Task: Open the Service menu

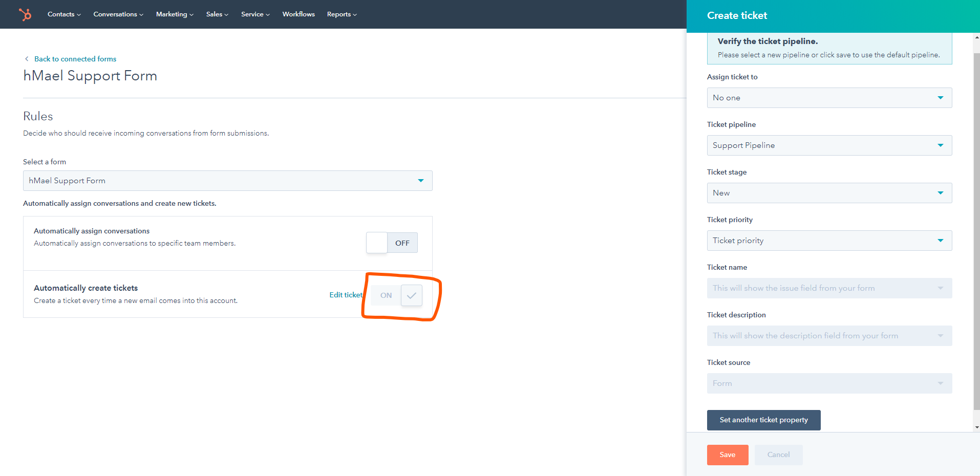Action: coord(255,14)
